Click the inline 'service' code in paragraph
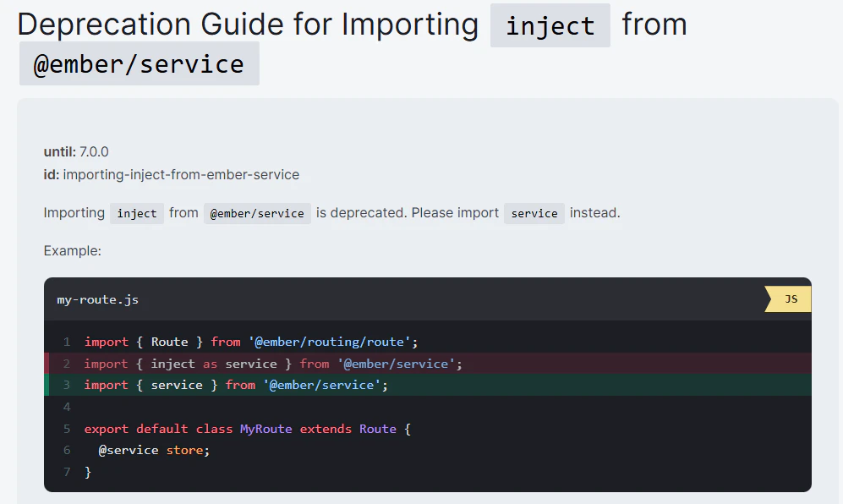The width and height of the screenshot is (843, 504). coord(534,214)
